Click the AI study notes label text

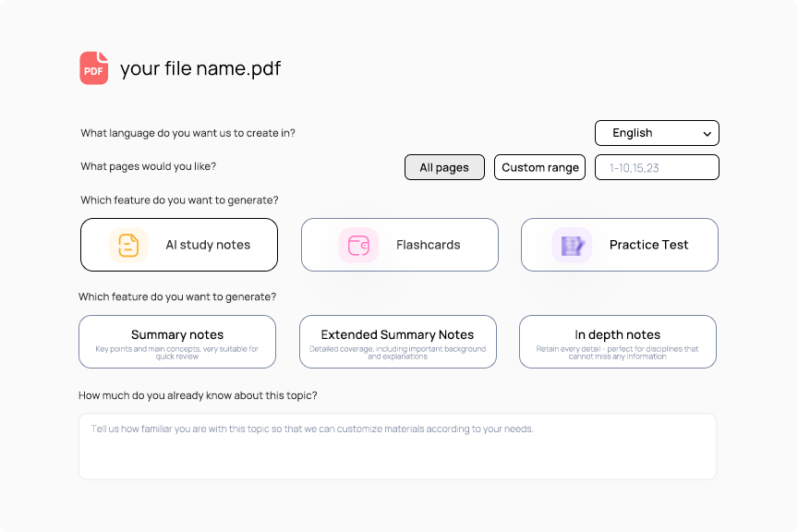208,245
